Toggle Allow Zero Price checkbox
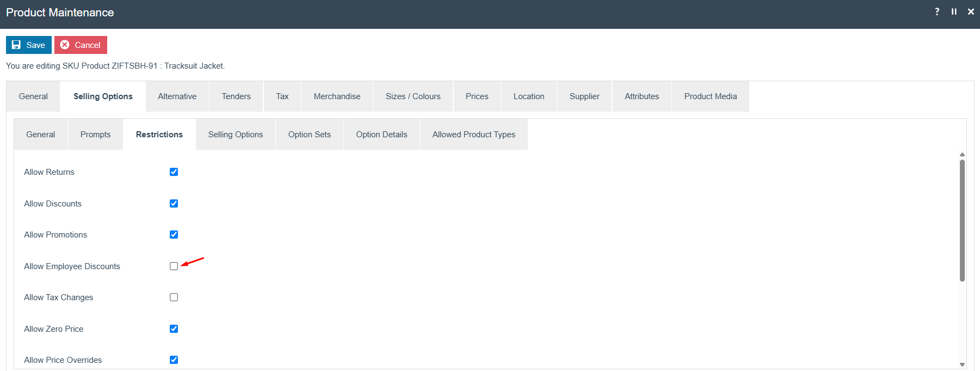 (x=174, y=329)
